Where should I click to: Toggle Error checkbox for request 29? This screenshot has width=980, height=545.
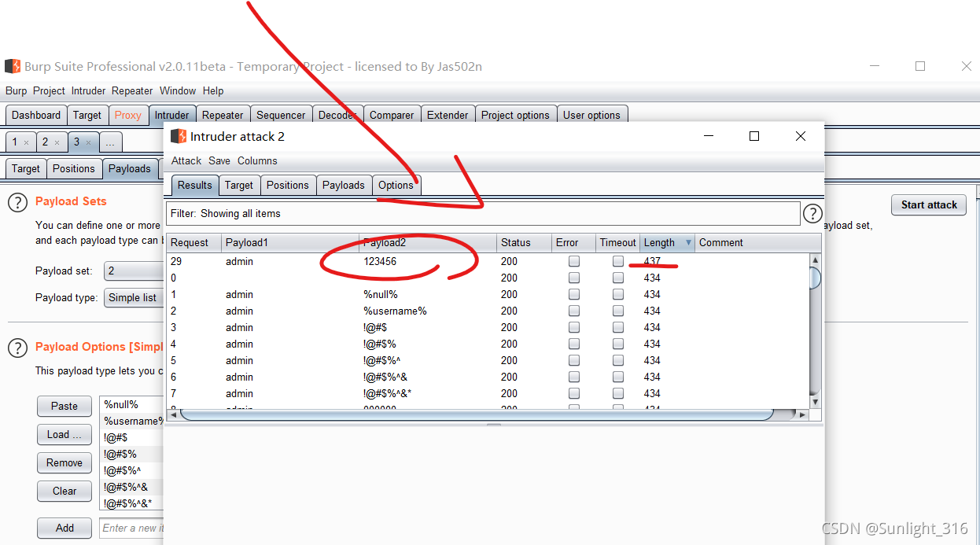pos(574,261)
